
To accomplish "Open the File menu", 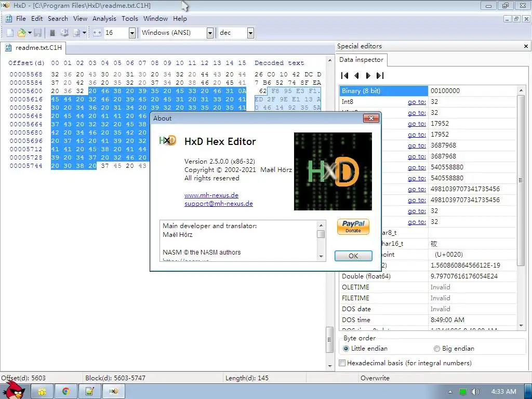I will pyautogui.click(x=21, y=19).
